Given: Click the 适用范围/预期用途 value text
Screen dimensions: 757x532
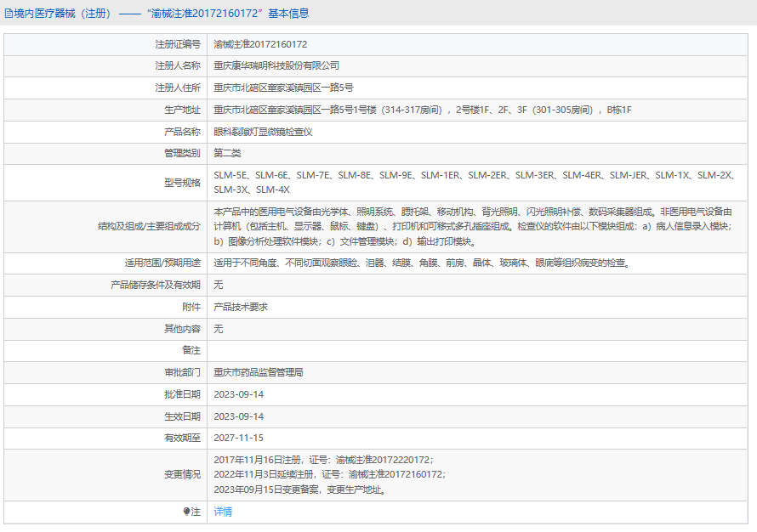Looking at the screenshot, I should point(422,263).
